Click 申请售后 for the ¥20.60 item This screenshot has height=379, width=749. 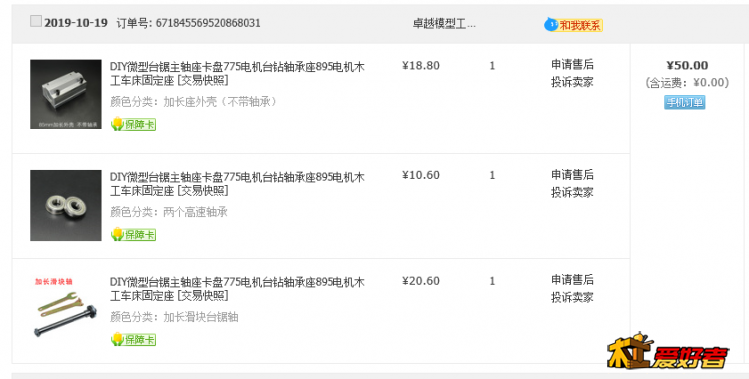tap(572, 280)
